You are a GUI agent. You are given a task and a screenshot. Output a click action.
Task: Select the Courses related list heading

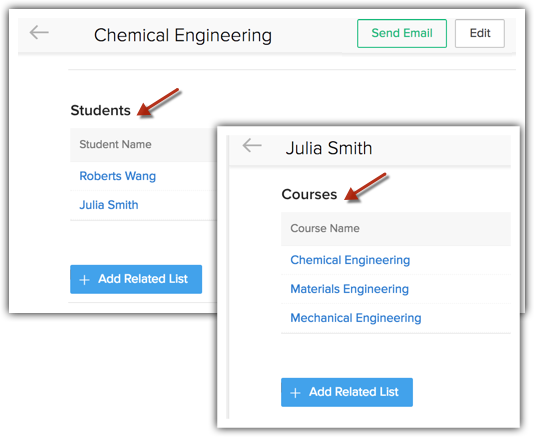pos(309,194)
